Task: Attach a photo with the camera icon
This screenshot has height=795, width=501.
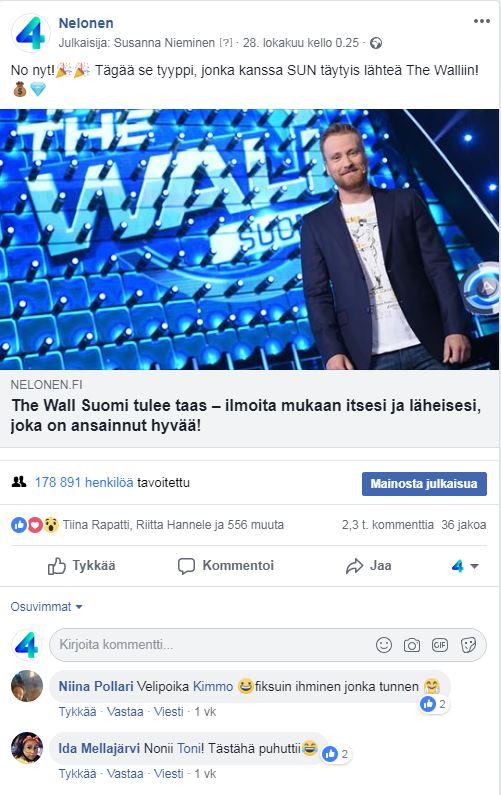Action: pos(412,645)
